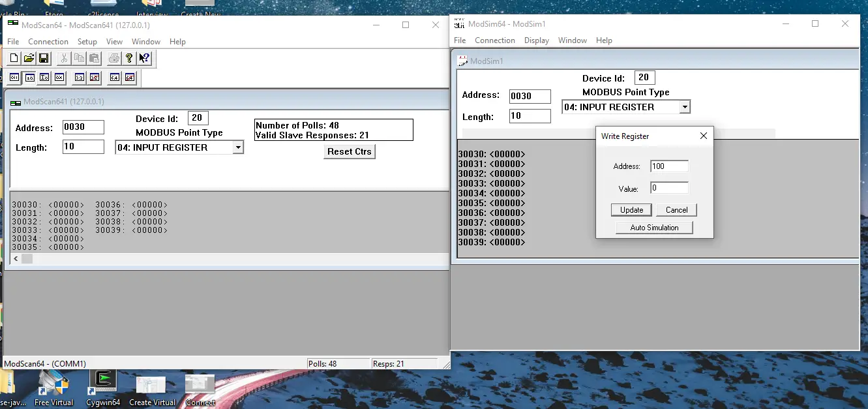
Task: Open a file using ModScan64 folder icon
Action: click(29, 58)
